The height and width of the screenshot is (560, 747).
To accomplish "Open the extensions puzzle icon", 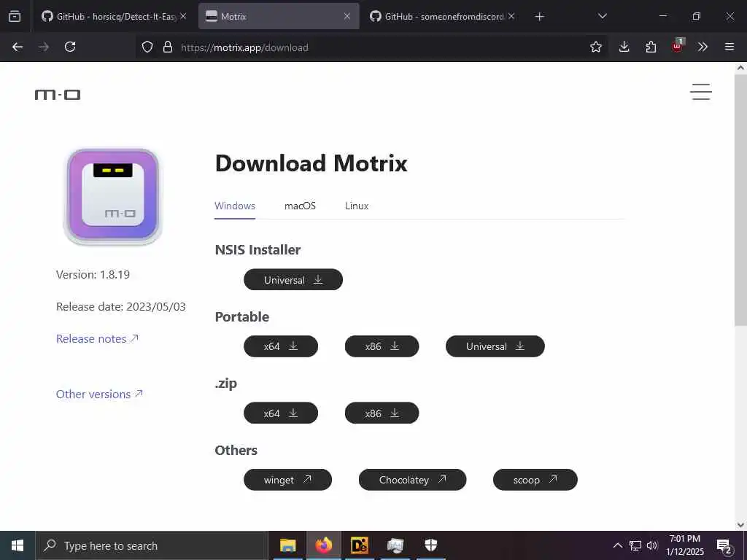I will (x=651, y=47).
